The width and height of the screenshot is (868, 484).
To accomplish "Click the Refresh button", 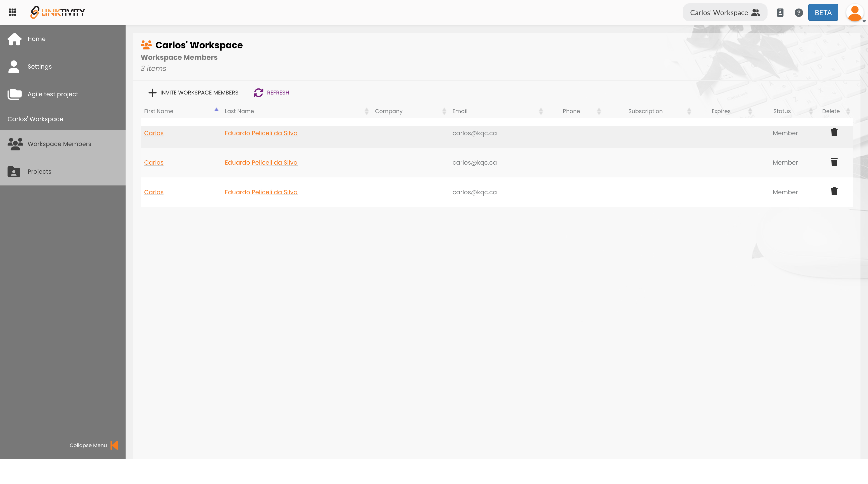I will [272, 93].
